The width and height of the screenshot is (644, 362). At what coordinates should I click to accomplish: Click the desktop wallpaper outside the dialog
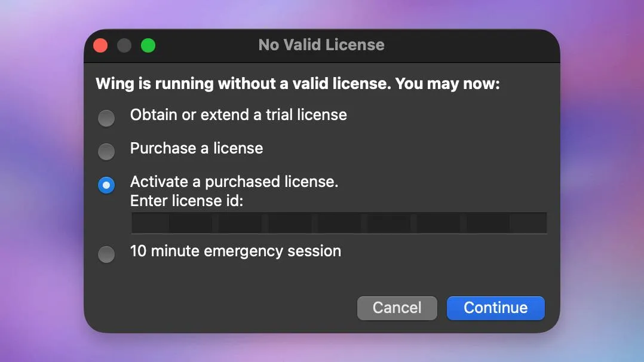click(41, 181)
